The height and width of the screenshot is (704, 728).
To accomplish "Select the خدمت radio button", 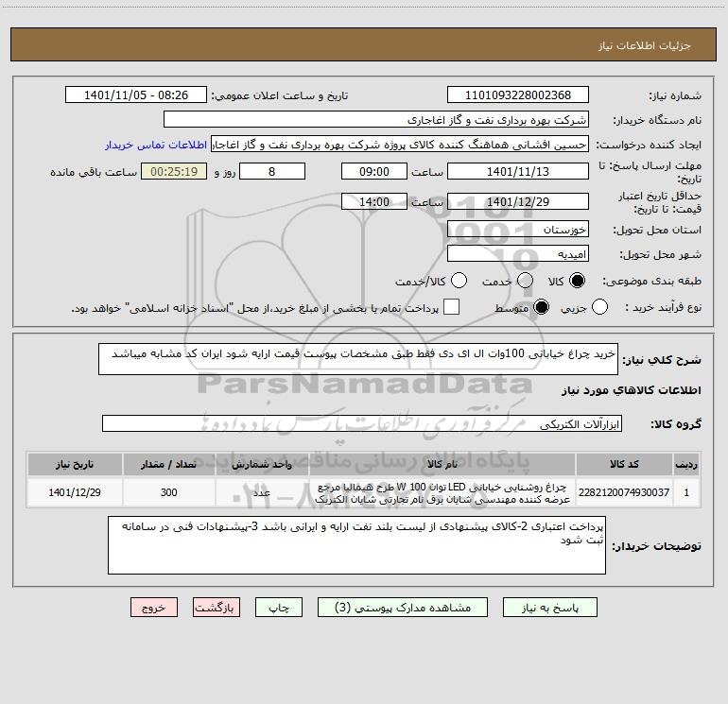I will [525, 281].
